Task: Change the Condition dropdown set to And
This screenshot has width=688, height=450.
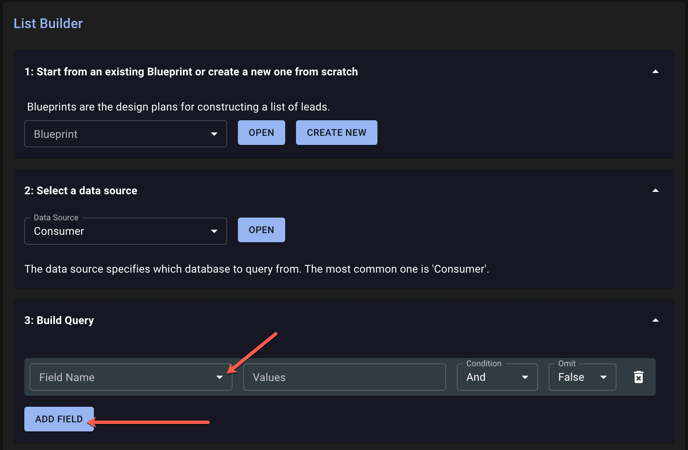Action: click(497, 377)
